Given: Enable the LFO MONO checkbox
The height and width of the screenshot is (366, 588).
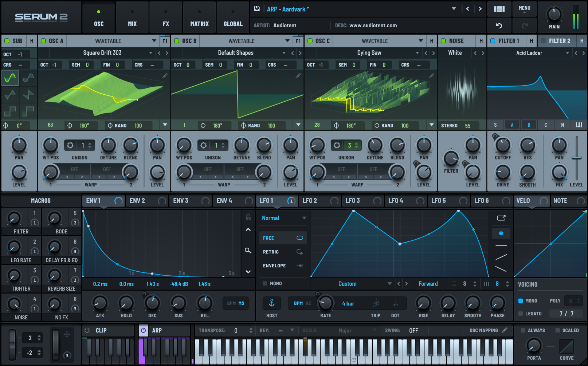Looking at the screenshot, I should [265, 283].
